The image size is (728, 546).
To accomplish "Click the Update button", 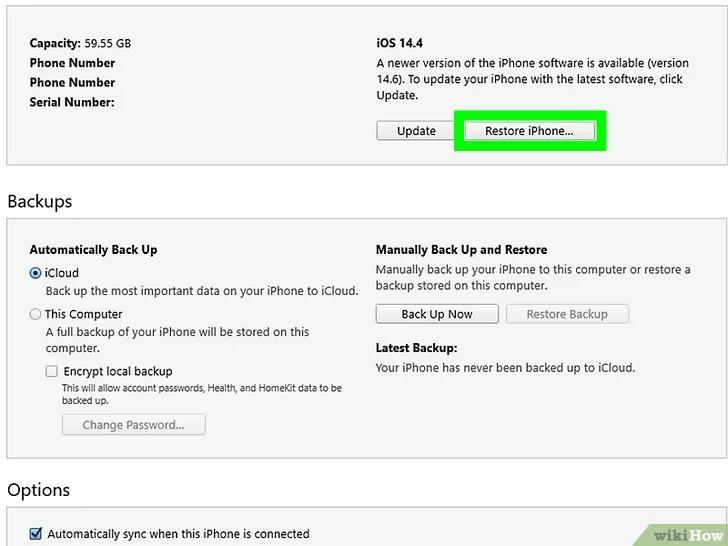I will (416, 131).
